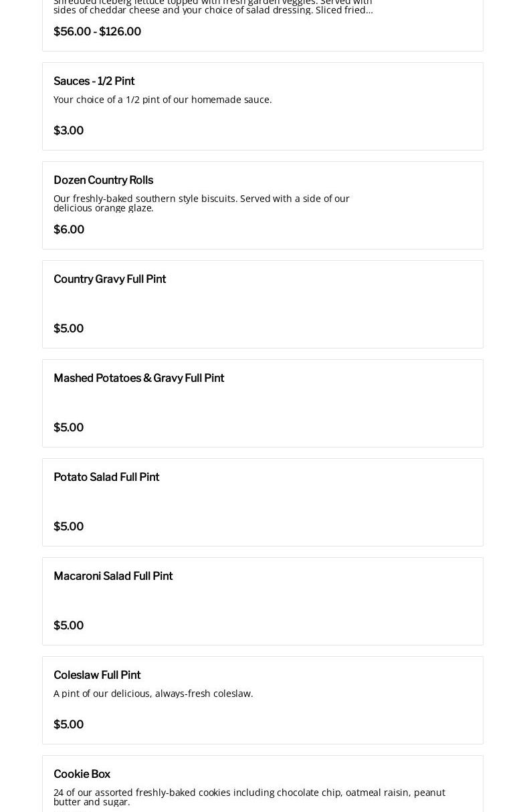The height and width of the screenshot is (812, 525).
Task: Click the Macaroni Salad $5.00 price
Action: point(68,625)
